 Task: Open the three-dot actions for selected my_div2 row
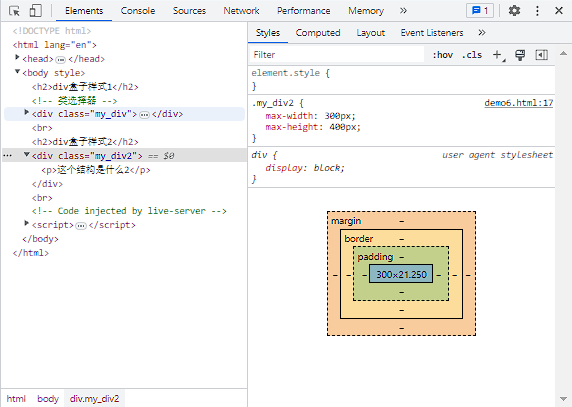(8, 156)
